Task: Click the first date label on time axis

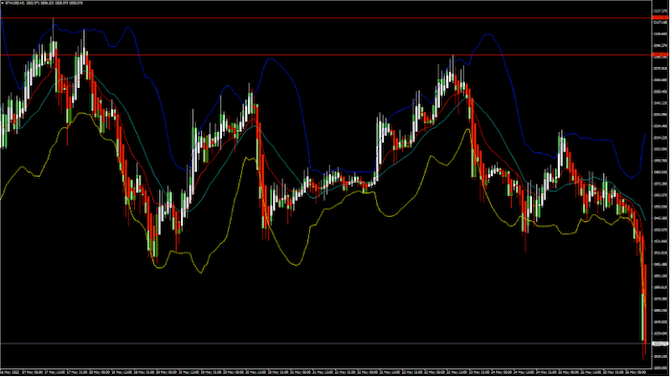Action: (x=10, y=372)
